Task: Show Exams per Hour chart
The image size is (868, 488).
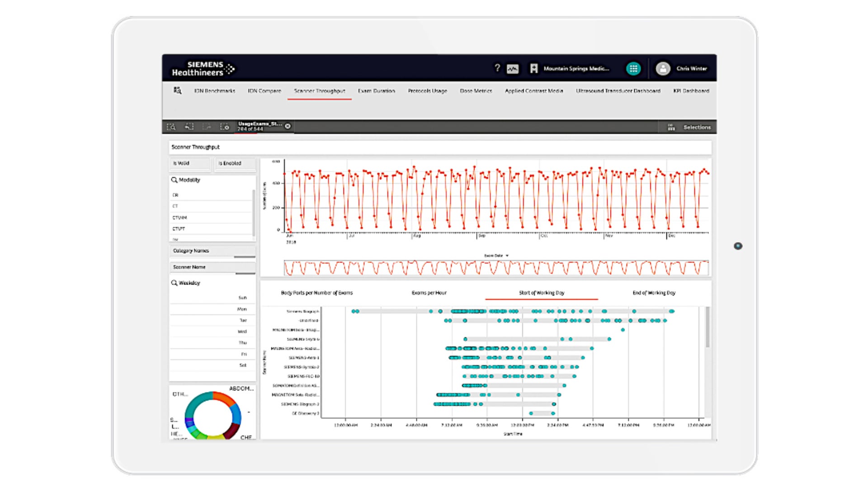Action: tap(429, 293)
